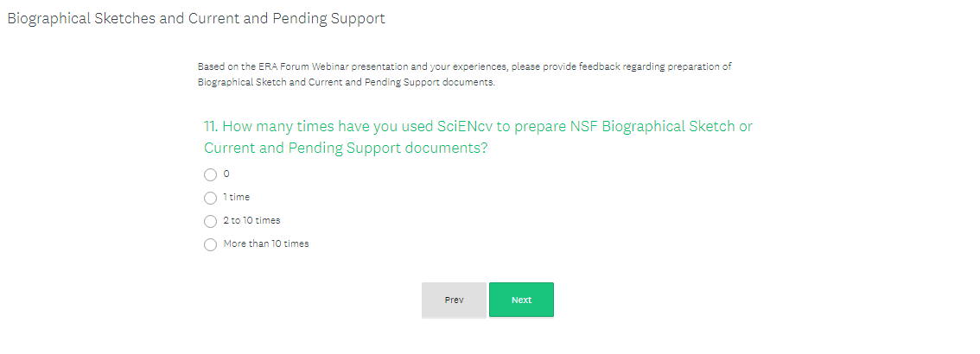
Task: Click the "0" answer label text
Action: coord(226,174)
